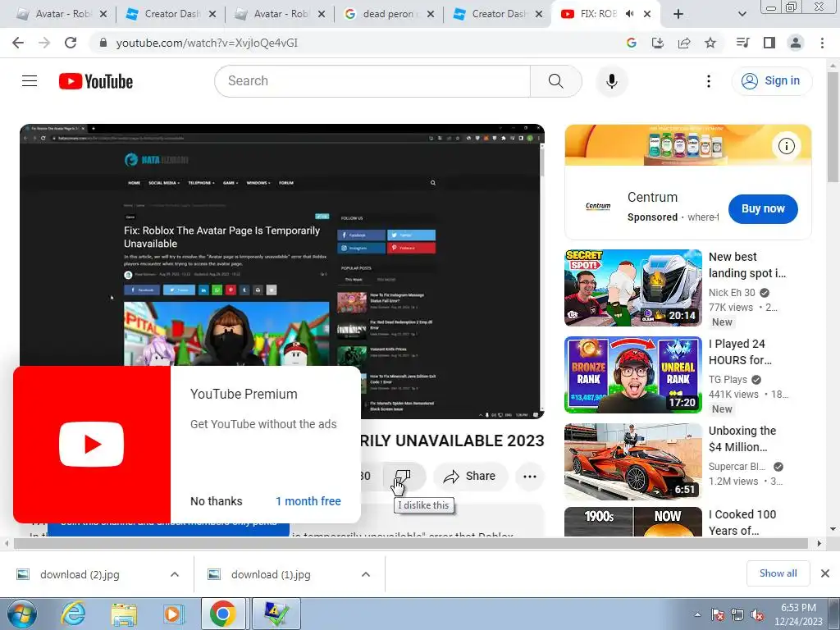Screen dimensions: 840x630
Task: Go to the YouTube home logo
Action: 96,81
